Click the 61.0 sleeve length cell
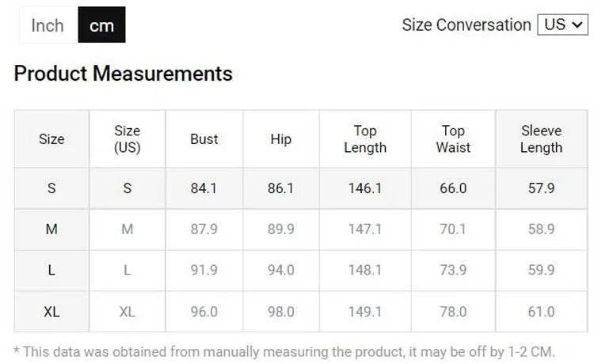 (x=541, y=312)
